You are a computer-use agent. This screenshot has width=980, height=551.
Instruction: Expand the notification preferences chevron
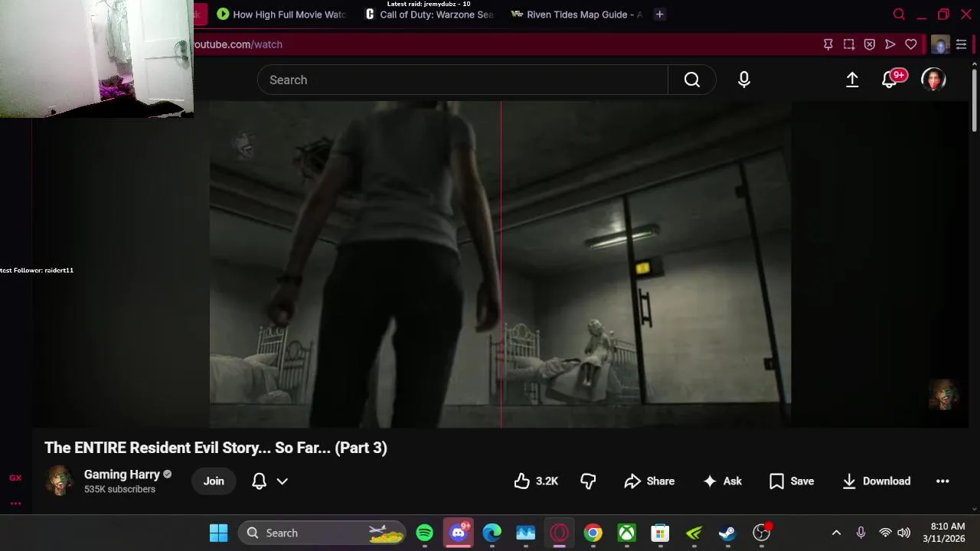pos(282,481)
